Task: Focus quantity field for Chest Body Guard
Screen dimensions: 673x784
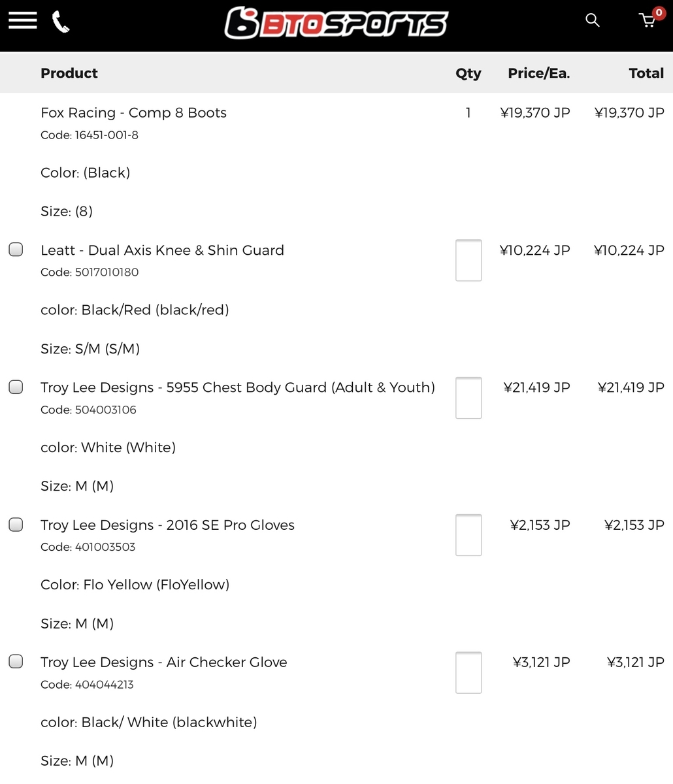Action: coord(468,398)
